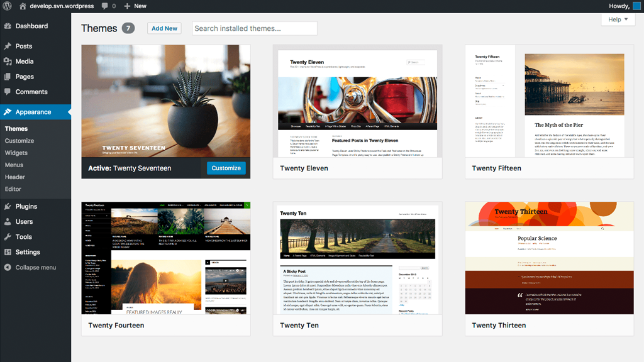Click the Posts pushpin icon
Viewport: 644px width, 362px height.
(x=8, y=47)
